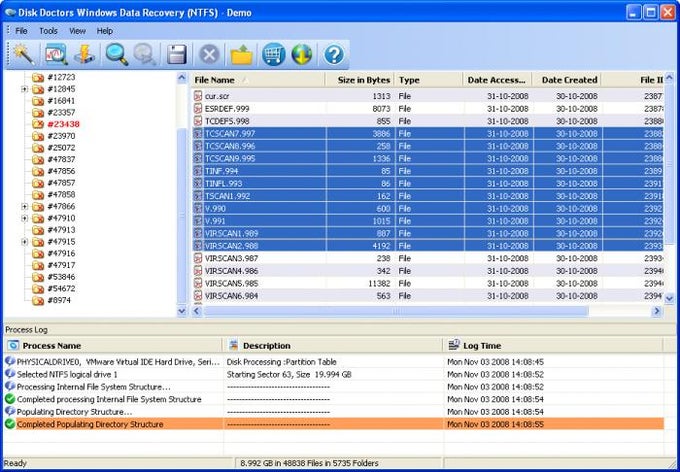The width and height of the screenshot is (680, 472).
Task: Select the VIRSCAN3.987 file row
Action: (x=427, y=259)
